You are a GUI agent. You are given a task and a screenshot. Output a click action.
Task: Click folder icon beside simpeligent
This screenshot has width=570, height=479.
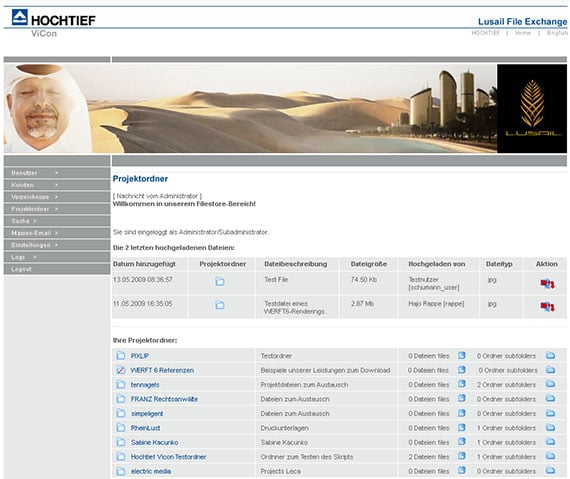point(121,413)
